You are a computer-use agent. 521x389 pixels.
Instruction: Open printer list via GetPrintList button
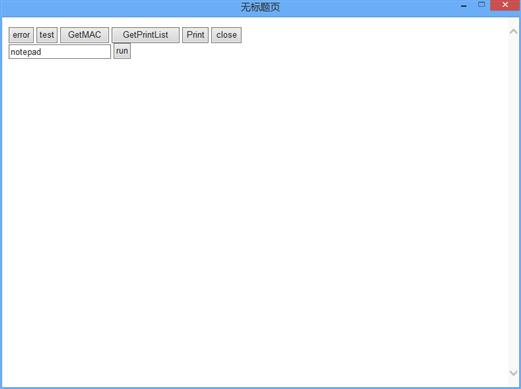145,35
